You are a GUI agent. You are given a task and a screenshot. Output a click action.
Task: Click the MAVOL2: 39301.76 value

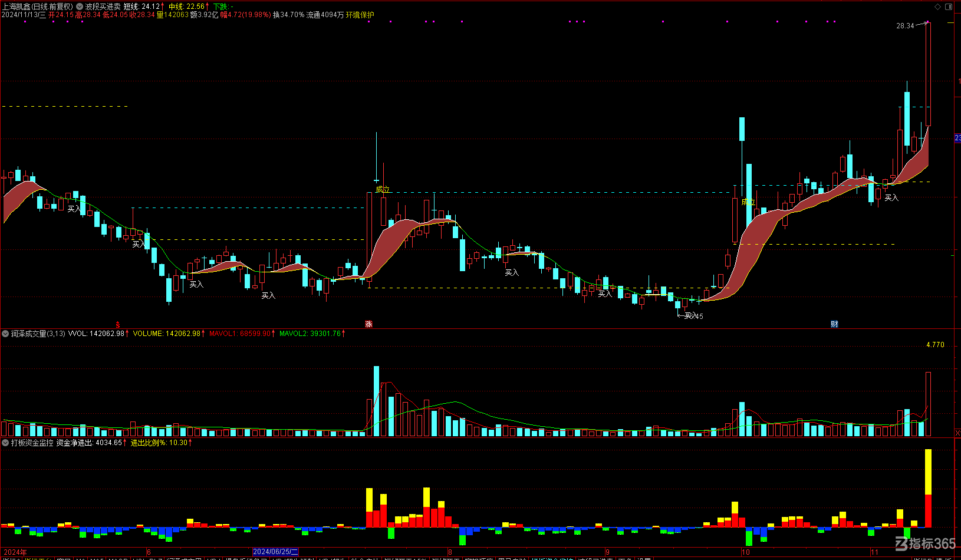310,334
